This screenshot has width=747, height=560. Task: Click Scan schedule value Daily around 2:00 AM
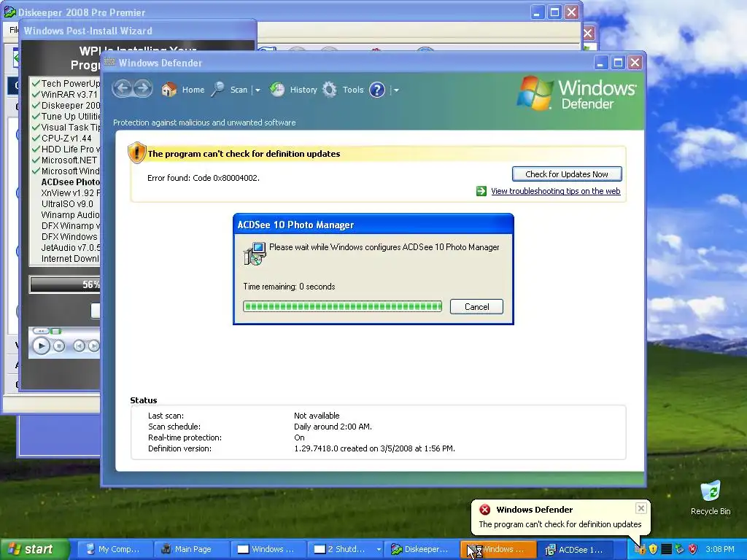[x=333, y=427]
